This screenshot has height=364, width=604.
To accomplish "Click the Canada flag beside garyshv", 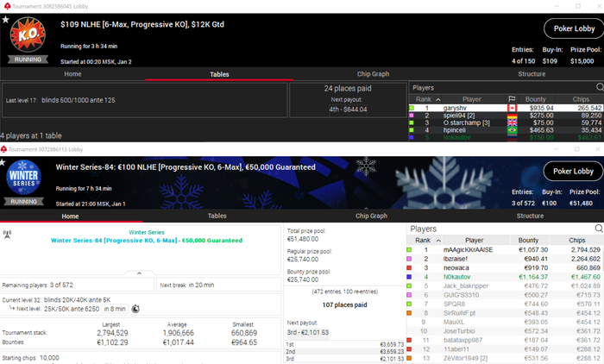I will (x=512, y=108).
